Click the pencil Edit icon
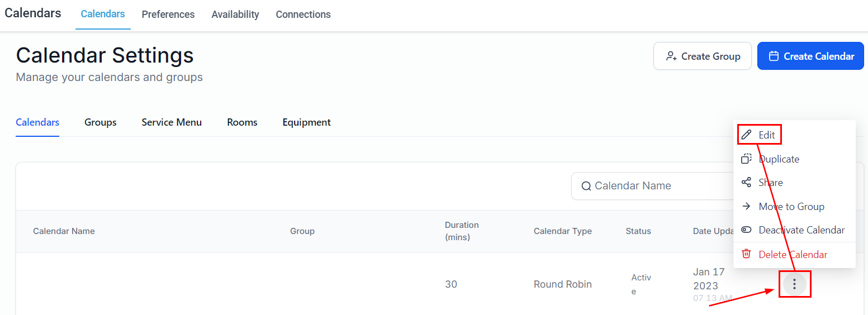The image size is (868, 315). pos(746,135)
